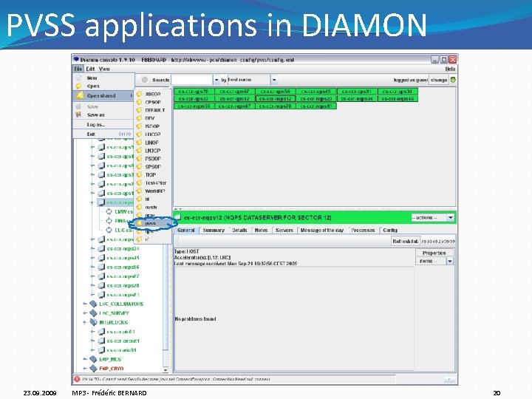This screenshot has width=532, height=399.
Task: Open the LN3OP shared configuration folder
Action: (152, 151)
